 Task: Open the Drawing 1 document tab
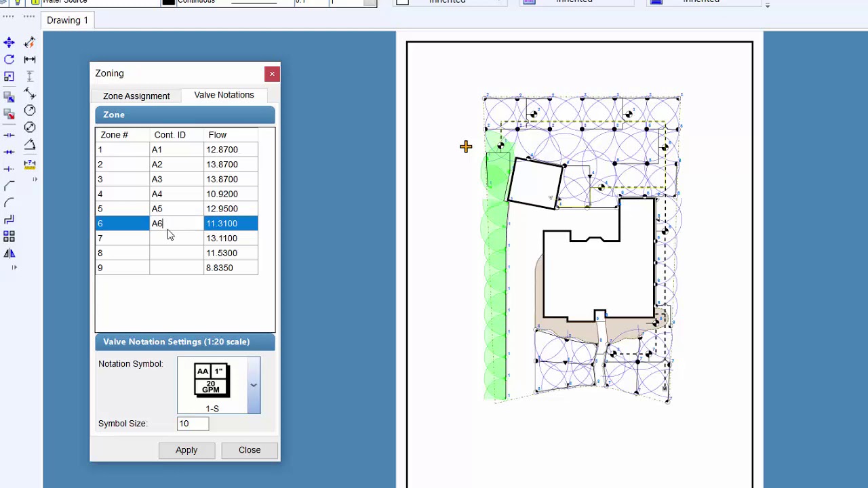coord(67,20)
